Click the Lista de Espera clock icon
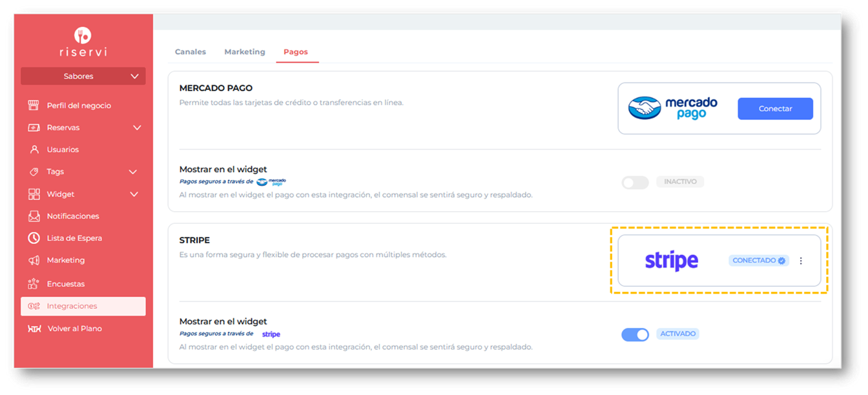The image size is (868, 395). pyautogui.click(x=34, y=238)
